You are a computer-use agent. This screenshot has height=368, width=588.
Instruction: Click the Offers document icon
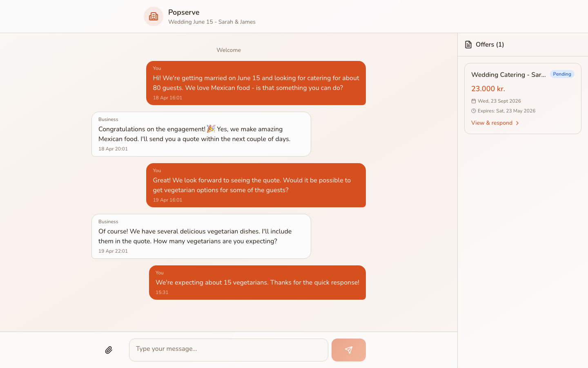tap(468, 44)
